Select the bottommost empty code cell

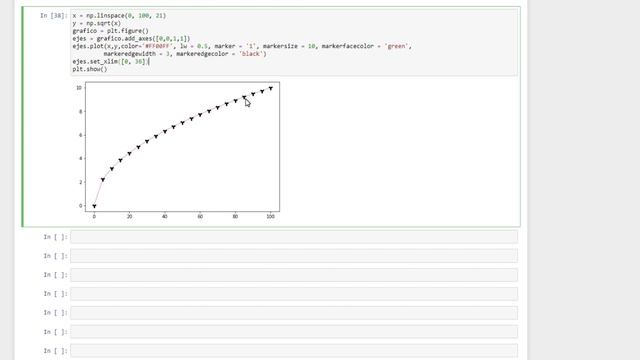[x=294, y=351]
